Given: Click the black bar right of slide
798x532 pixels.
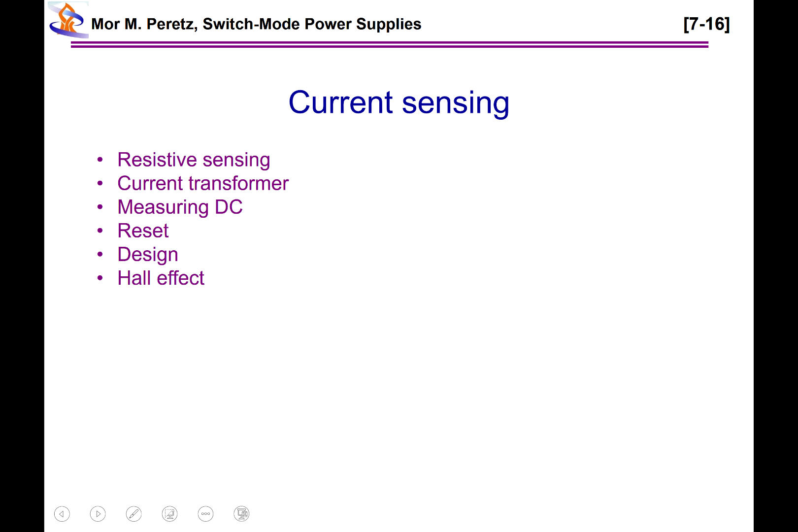Looking at the screenshot, I should 775,266.
